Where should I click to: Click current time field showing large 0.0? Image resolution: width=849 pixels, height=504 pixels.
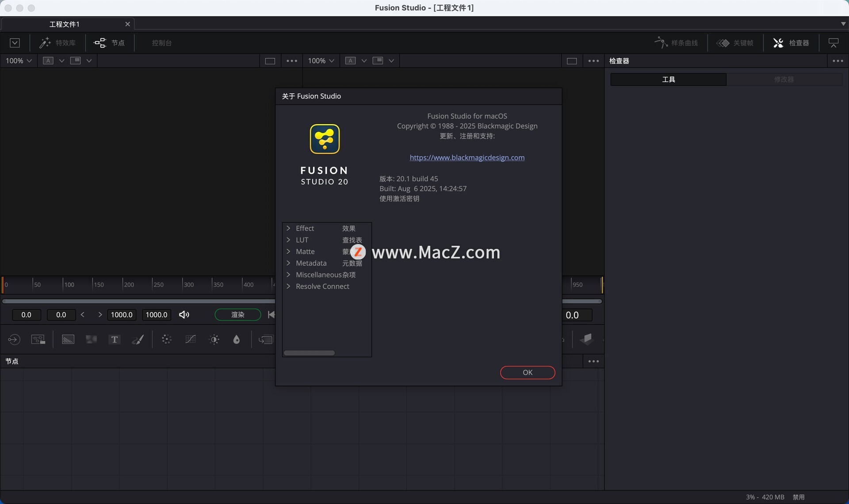pyautogui.click(x=577, y=315)
